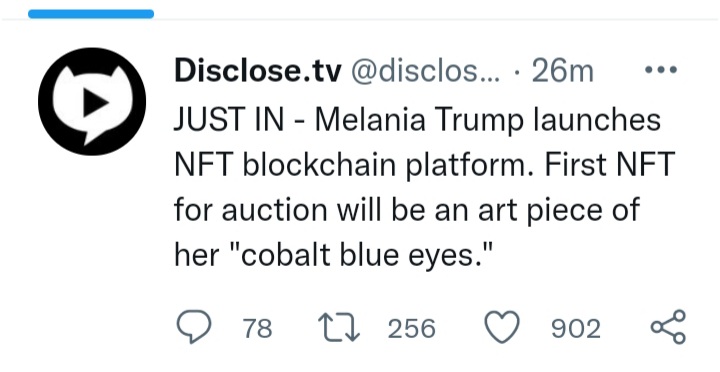Click the Disclose.tv display name
Screen dimensions: 720x372
258,71
